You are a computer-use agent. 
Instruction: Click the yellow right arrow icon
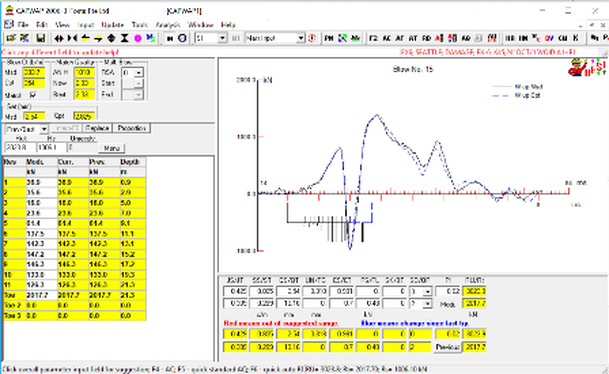pos(98,38)
